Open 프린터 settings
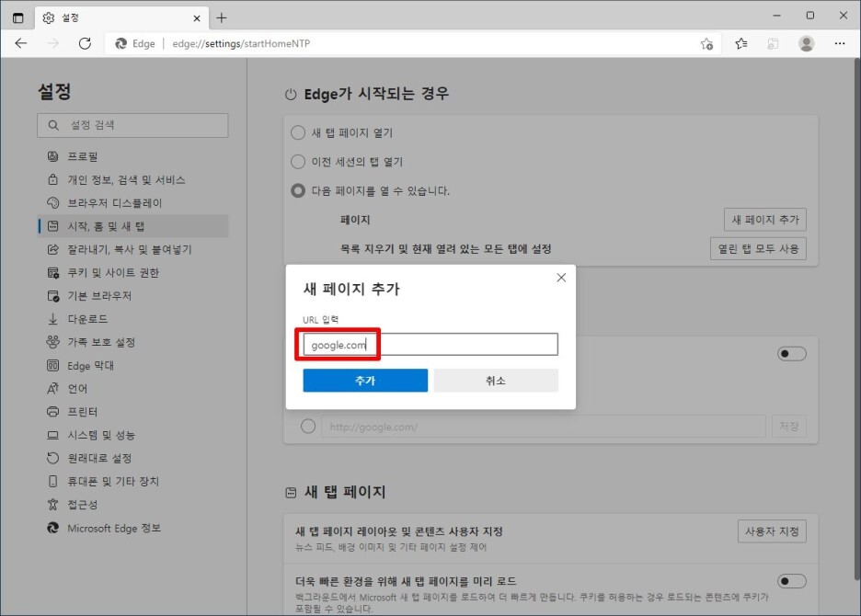This screenshot has height=616, width=861. [x=132, y=412]
